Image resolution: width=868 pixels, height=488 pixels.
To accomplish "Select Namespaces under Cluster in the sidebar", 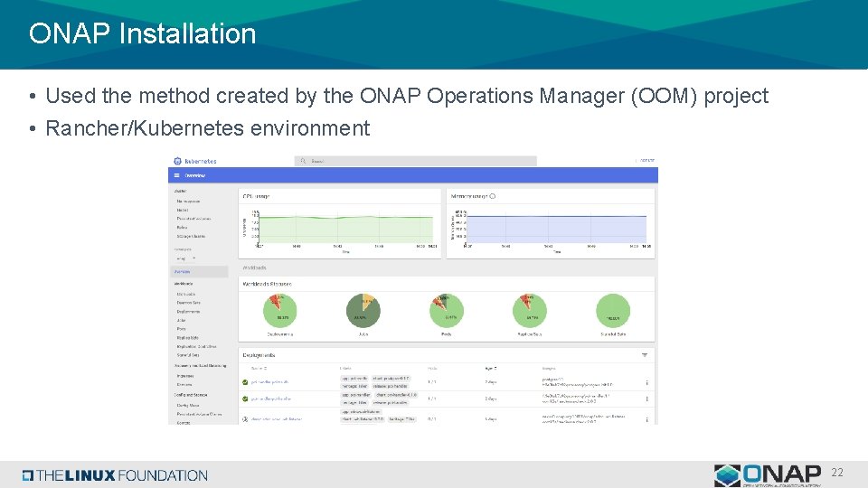I will tap(188, 202).
